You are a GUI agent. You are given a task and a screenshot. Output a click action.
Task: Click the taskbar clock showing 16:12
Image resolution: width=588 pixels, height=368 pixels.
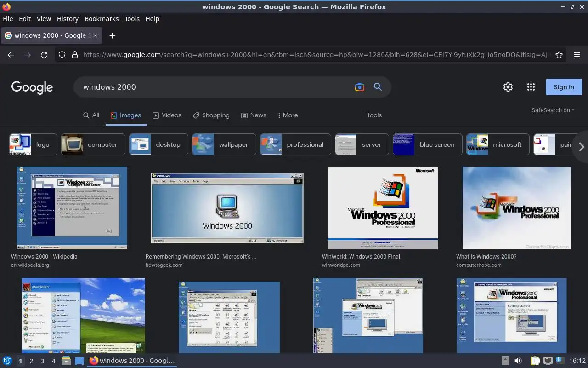577,361
